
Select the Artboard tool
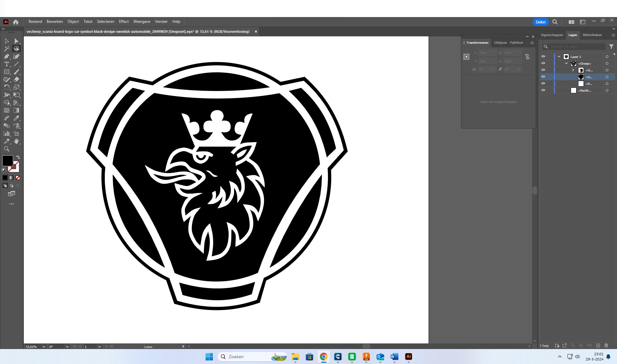point(16,133)
